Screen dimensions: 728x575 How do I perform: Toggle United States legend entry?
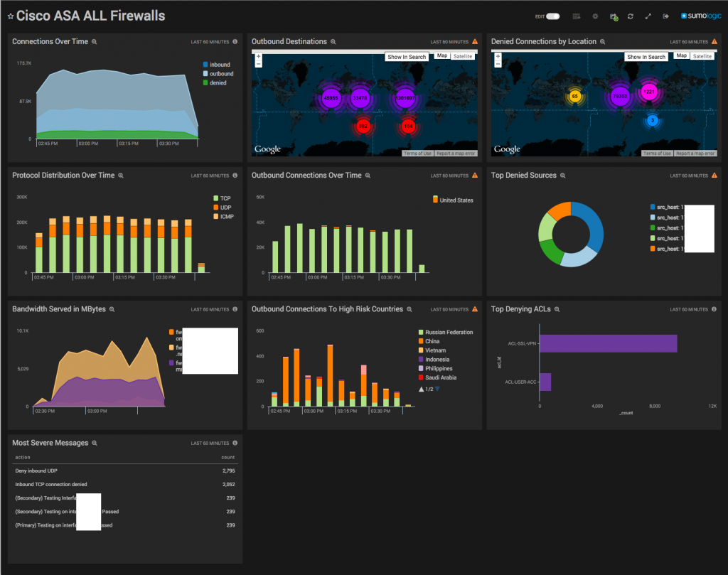[453, 200]
